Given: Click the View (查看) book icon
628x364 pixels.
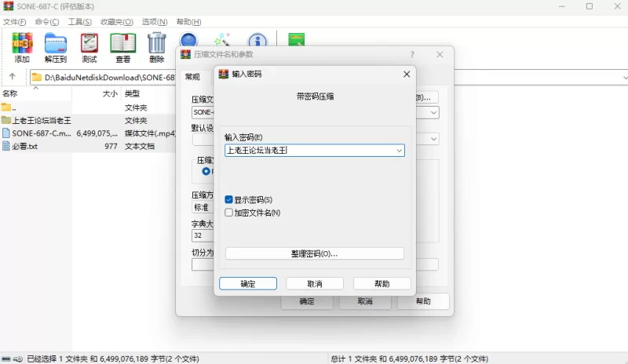Looking at the screenshot, I should coord(123,48).
